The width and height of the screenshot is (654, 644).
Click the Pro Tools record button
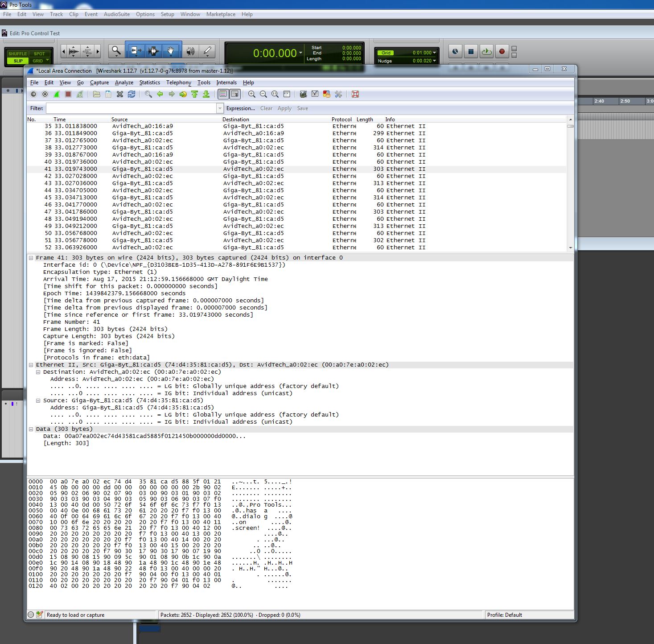pos(502,51)
